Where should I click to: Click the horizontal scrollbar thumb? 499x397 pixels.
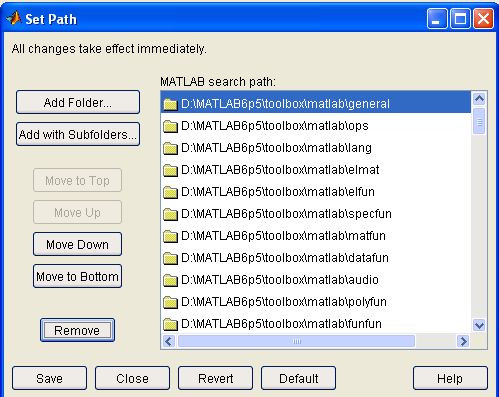(297, 341)
